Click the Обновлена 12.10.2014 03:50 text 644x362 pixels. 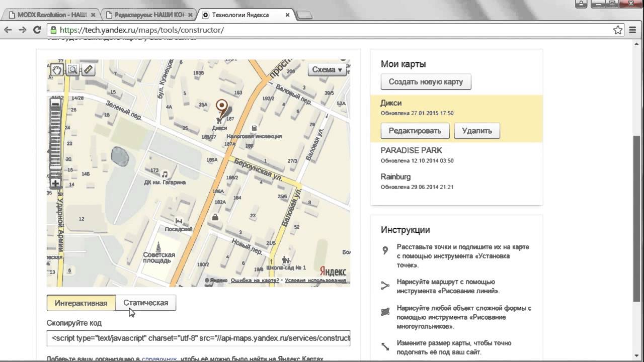point(417,161)
